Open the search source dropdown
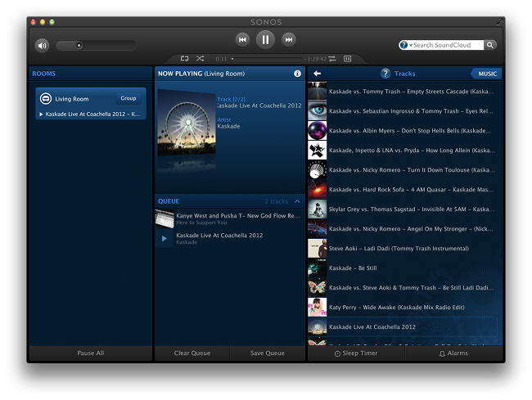The height and width of the screenshot is (400, 532). [x=406, y=45]
